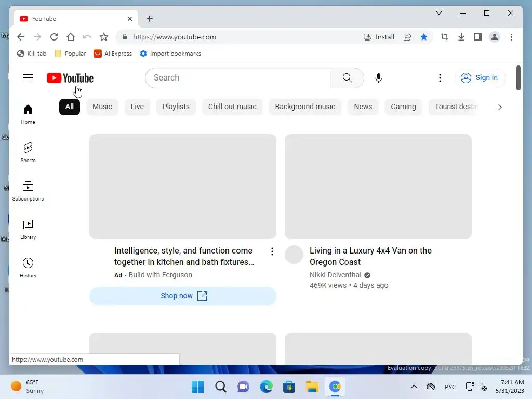Open the Kill tab bookmark

32,54
